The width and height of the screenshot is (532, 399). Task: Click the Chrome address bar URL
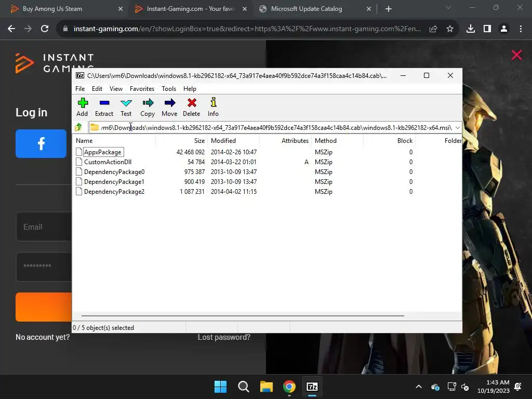coord(247,29)
